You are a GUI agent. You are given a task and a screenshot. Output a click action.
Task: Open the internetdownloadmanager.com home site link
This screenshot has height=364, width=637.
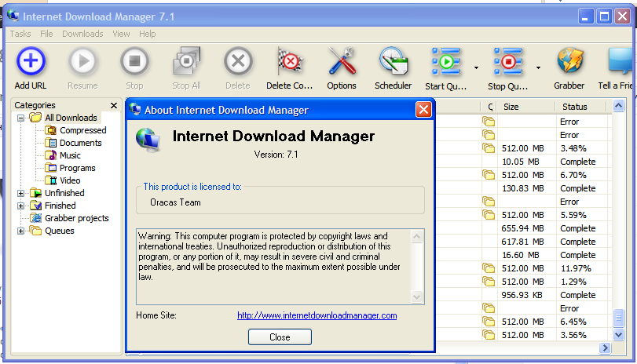[x=317, y=315]
